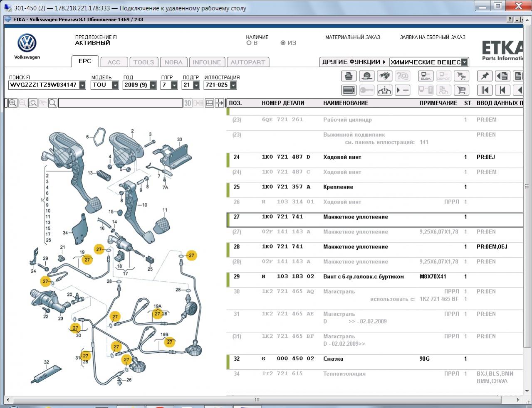
Task: Click the seal stamp icon beside printer
Action: pyautogui.click(x=367, y=76)
